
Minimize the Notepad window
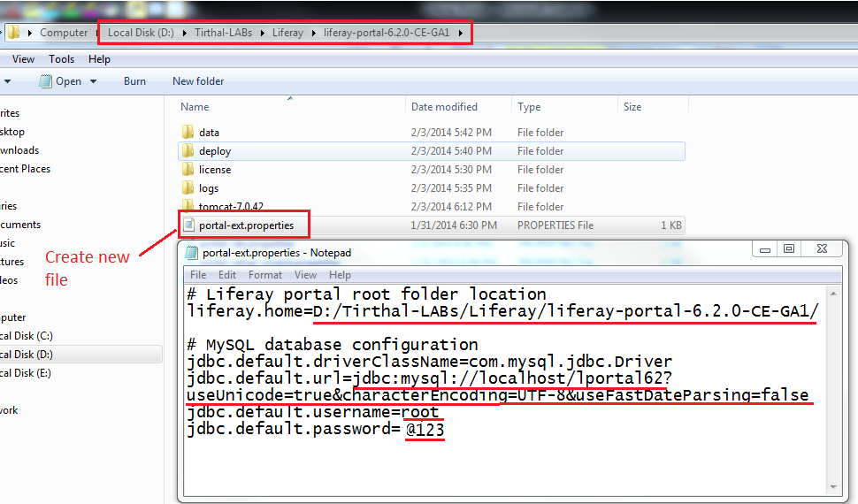point(765,249)
